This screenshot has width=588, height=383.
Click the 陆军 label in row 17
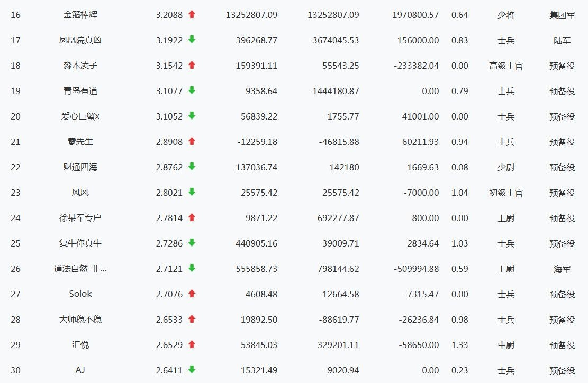(x=562, y=40)
